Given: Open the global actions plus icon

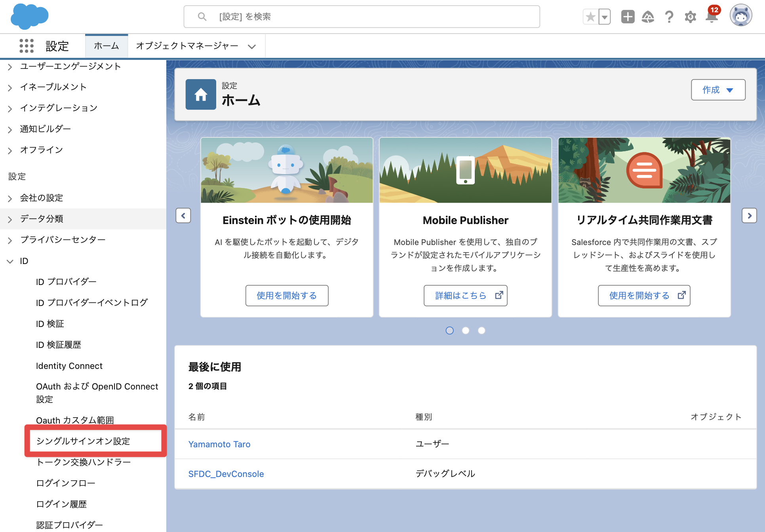Looking at the screenshot, I should [x=628, y=17].
